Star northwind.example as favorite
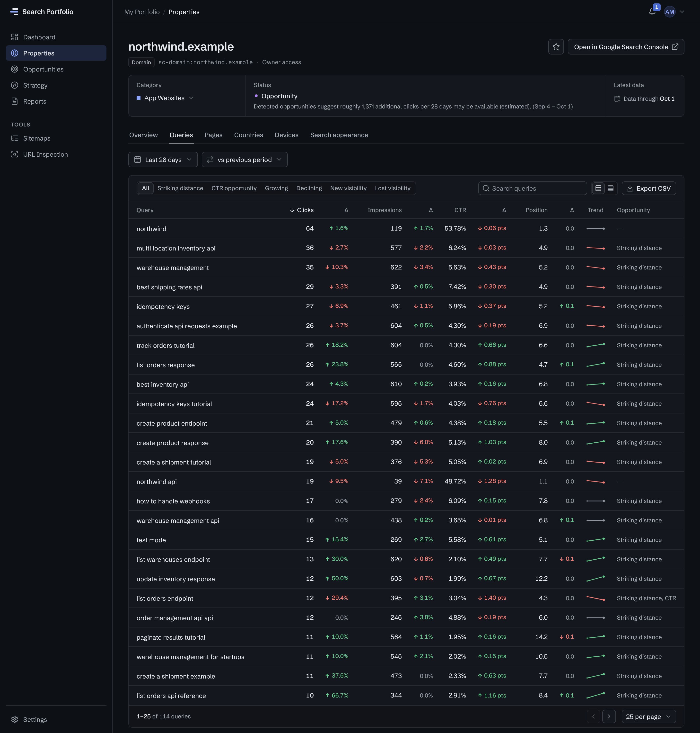The width and height of the screenshot is (700, 733). coord(556,47)
